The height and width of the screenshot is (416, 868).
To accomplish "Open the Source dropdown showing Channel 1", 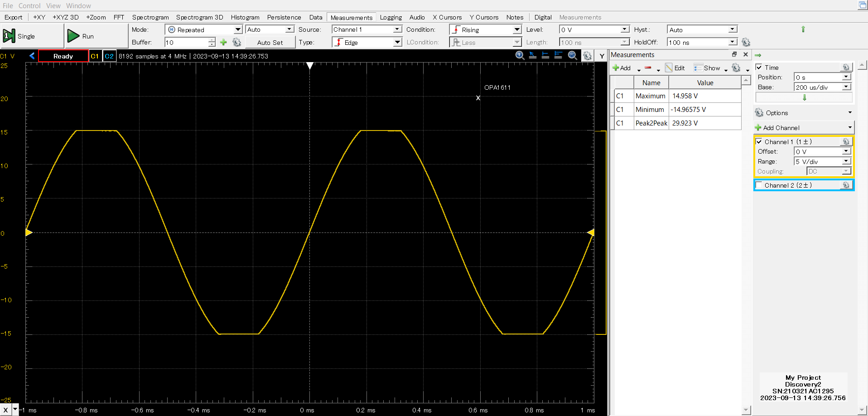I will click(x=367, y=29).
